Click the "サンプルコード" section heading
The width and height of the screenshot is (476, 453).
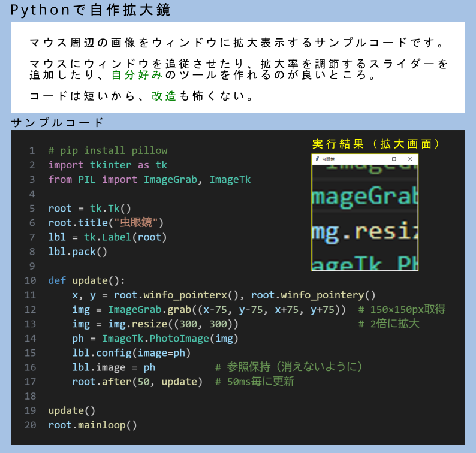(x=58, y=123)
